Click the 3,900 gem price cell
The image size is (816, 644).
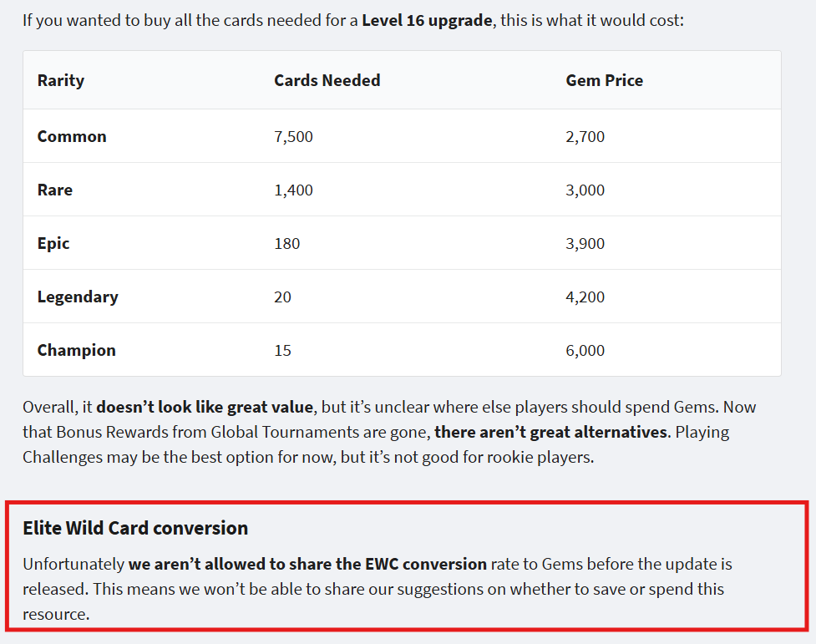coord(585,243)
